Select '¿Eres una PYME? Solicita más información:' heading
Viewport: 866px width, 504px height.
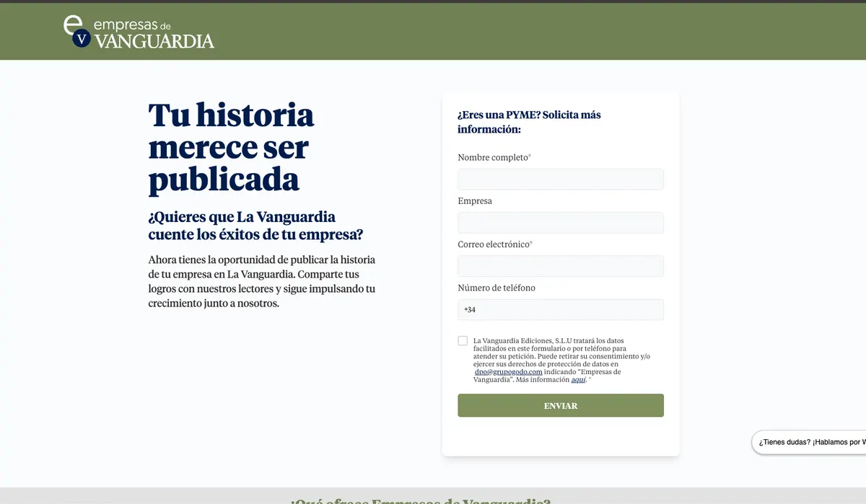coord(529,122)
